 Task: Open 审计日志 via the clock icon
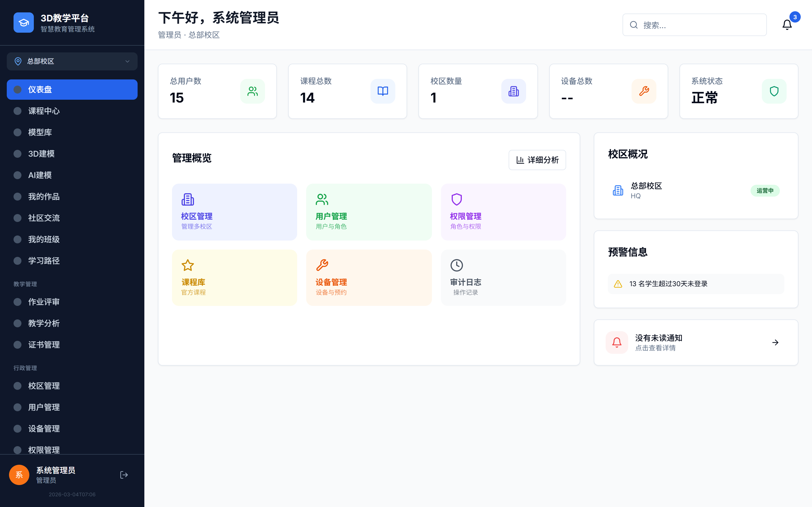pos(456,265)
